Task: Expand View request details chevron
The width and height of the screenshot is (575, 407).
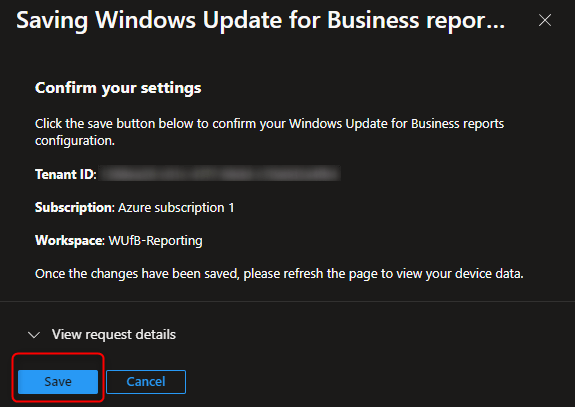Action: (x=34, y=335)
